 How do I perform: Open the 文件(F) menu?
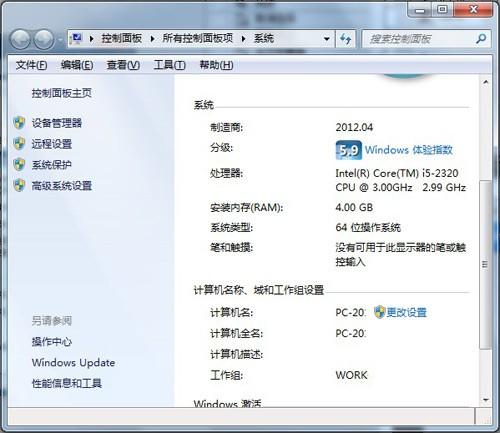31,65
